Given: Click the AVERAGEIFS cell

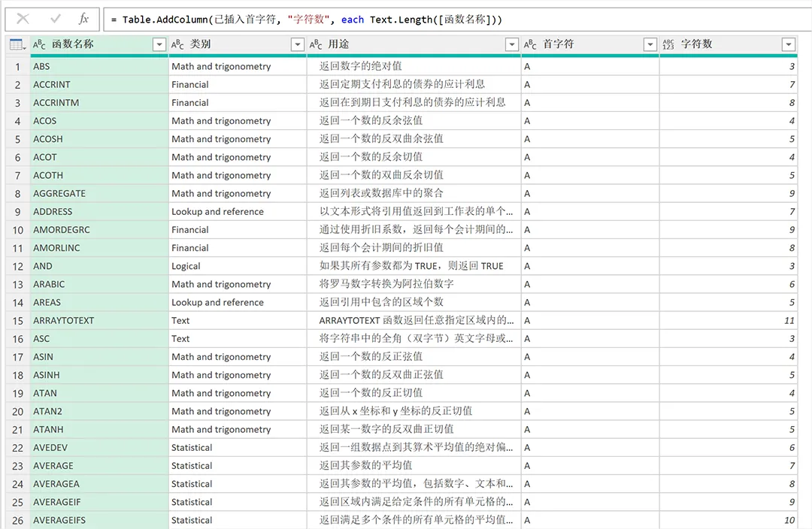Looking at the screenshot, I should point(99,520).
